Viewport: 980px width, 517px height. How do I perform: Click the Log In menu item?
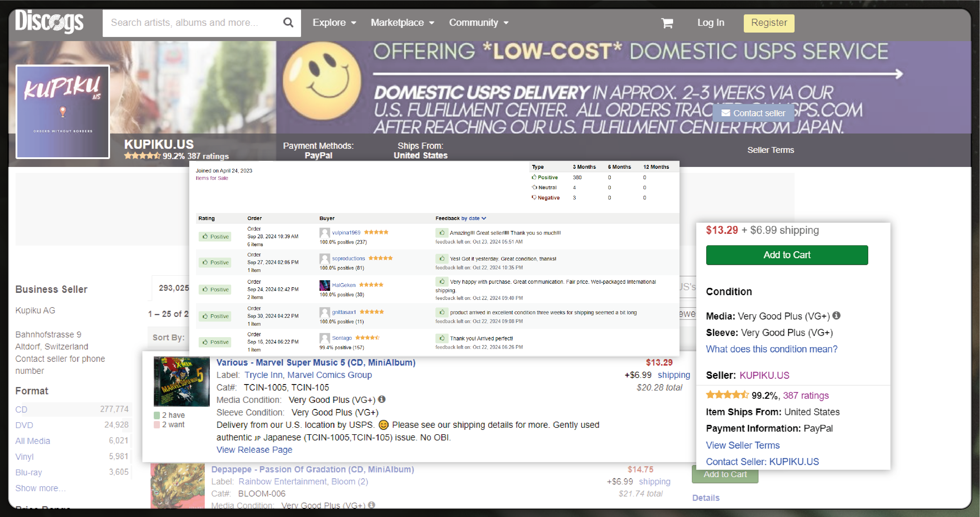(x=711, y=22)
